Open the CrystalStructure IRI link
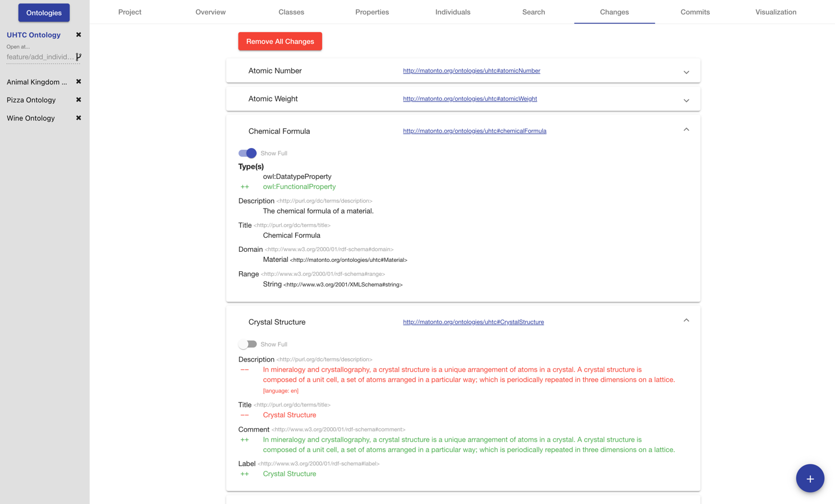 473,322
